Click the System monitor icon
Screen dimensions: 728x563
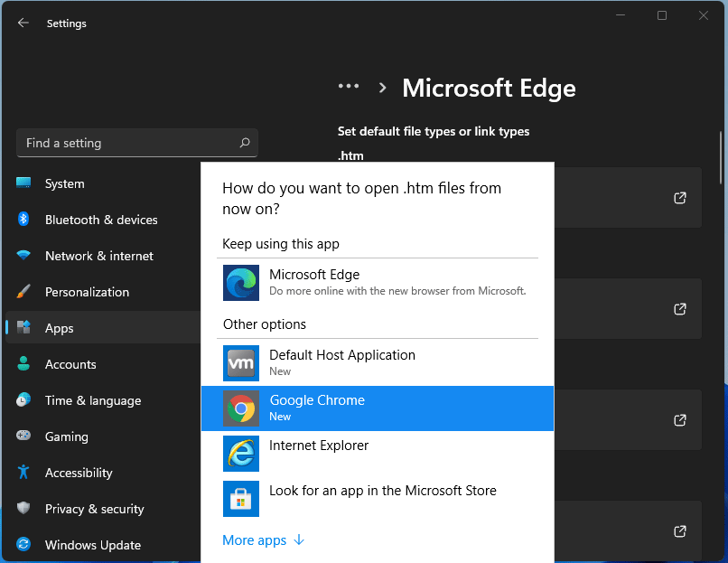23,183
